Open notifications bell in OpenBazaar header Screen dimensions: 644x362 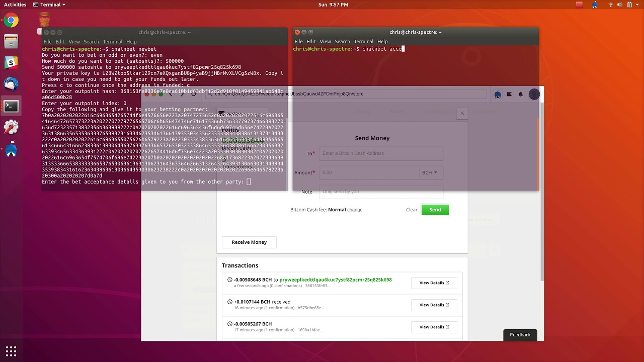tap(521, 94)
